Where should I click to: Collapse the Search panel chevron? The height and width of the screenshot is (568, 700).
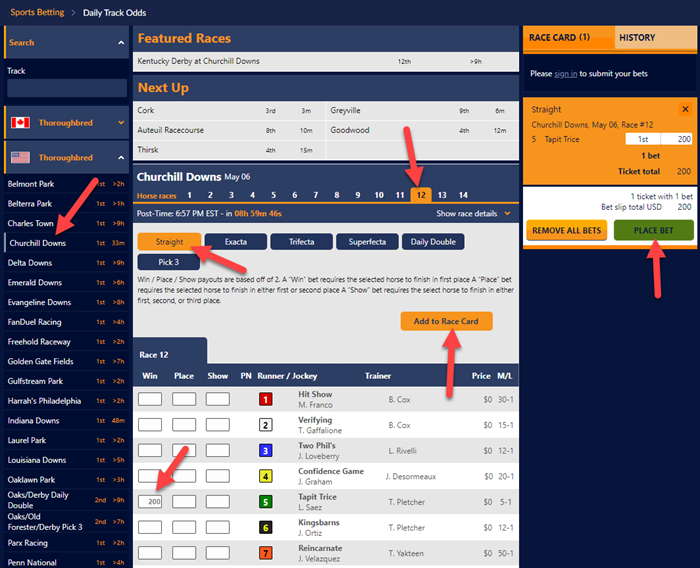[x=121, y=42]
